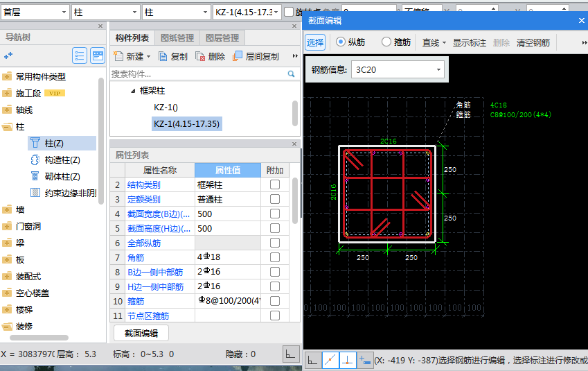Close the property list panel

point(294,144)
